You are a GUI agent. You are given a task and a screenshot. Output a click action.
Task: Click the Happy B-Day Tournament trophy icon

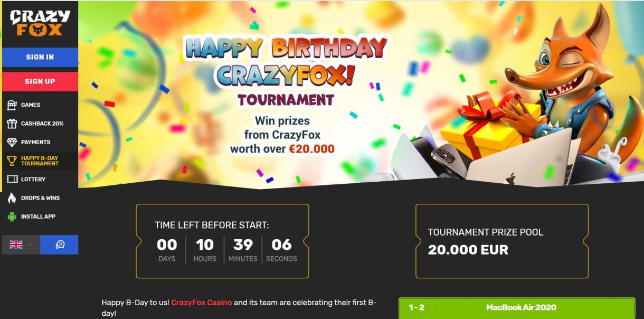(x=12, y=161)
